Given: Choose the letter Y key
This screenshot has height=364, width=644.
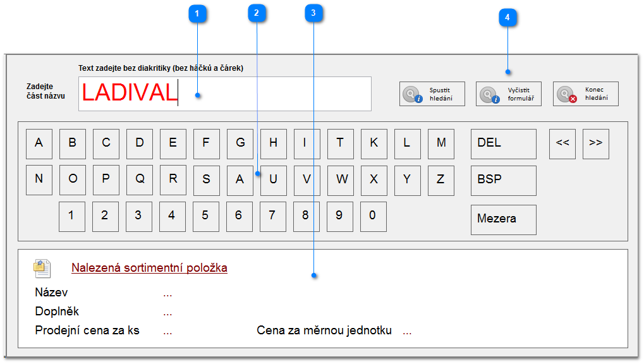Looking at the screenshot, I should 408,180.
